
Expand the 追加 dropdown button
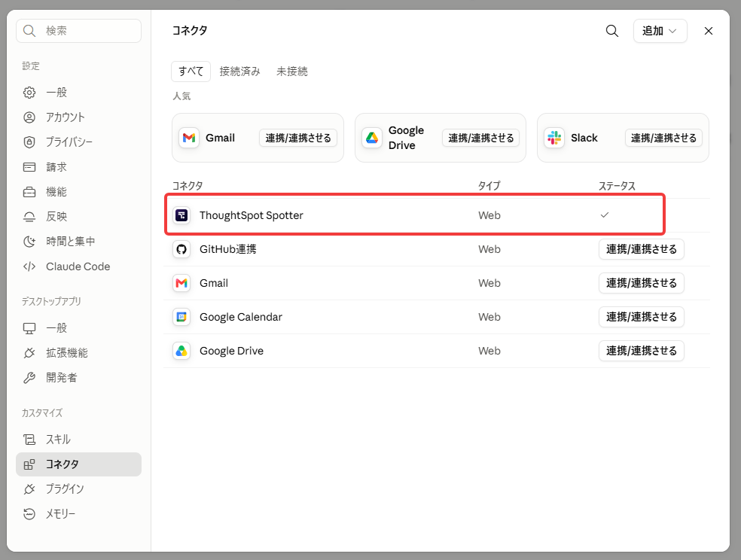(660, 31)
